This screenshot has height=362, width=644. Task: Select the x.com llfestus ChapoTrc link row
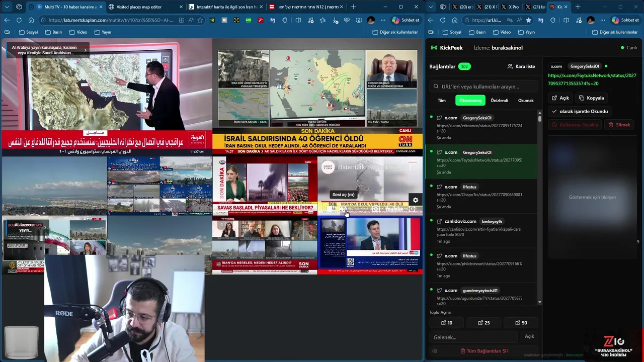click(482, 196)
